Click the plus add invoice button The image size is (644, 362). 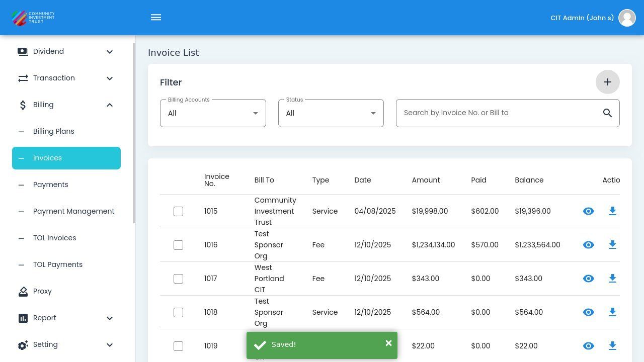tap(607, 82)
